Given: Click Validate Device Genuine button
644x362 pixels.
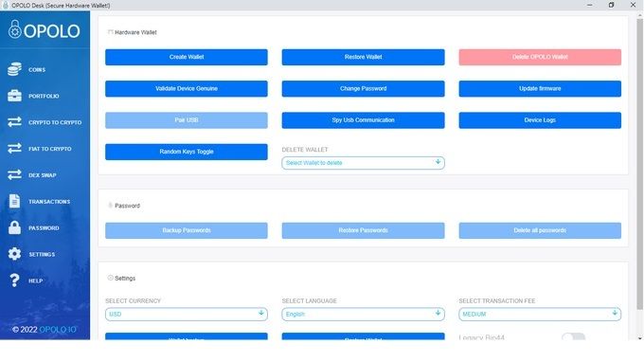Looking at the screenshot, I should click(187, 89).
